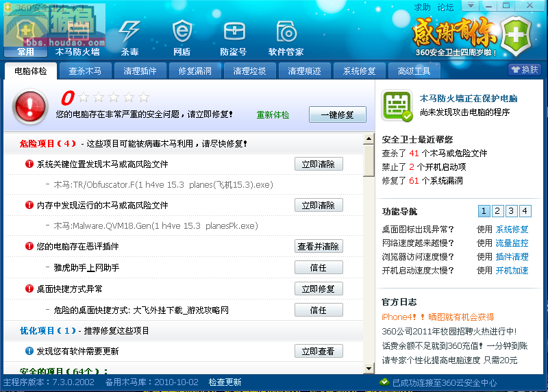This screenshot has width=548, height=392.
Task: Open the 系统修复 link in 功能导航
Action: coord(512,230)
